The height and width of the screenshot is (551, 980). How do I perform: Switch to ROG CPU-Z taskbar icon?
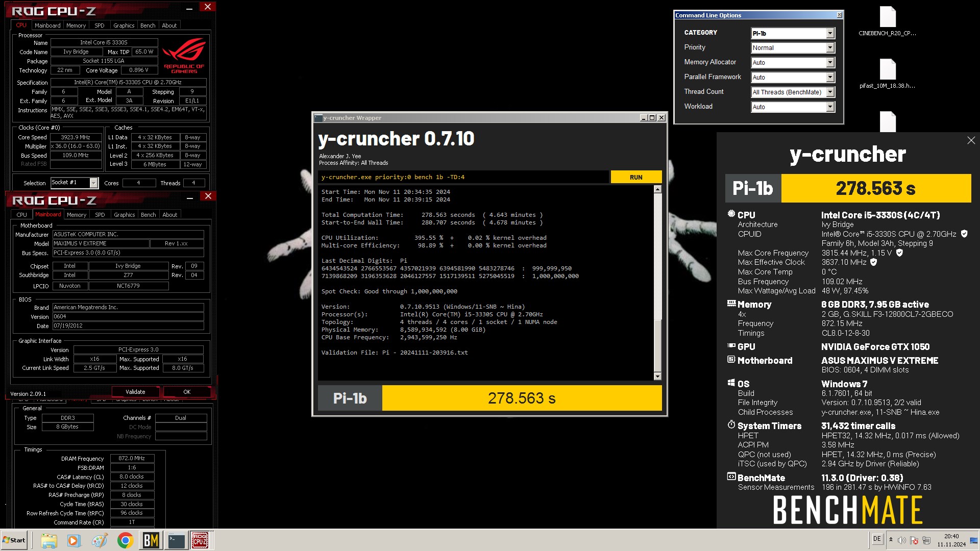200,540
